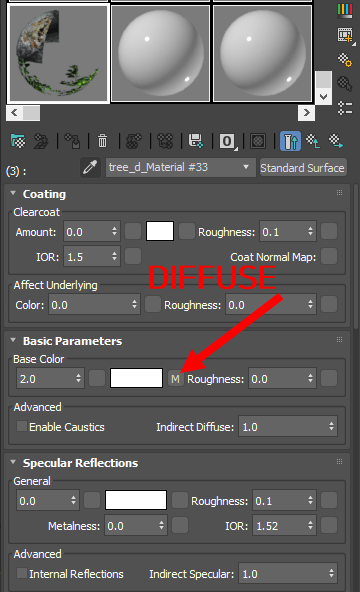Image resolution: width=360 pixels, height=592 pixels.
Task: Click the trash Reset Map/Material icon
Action: (102, 141)
